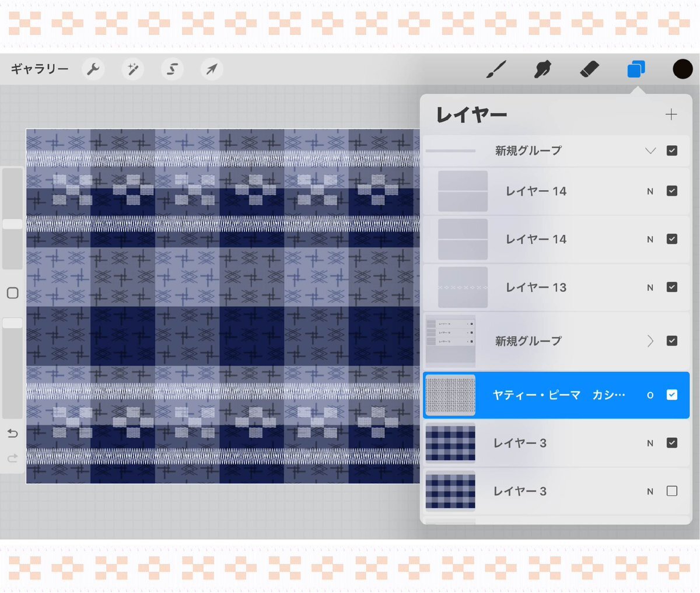
Task: Tap the plaid thumbnail of the visible レイヤー 3
Action: (450, 443)
